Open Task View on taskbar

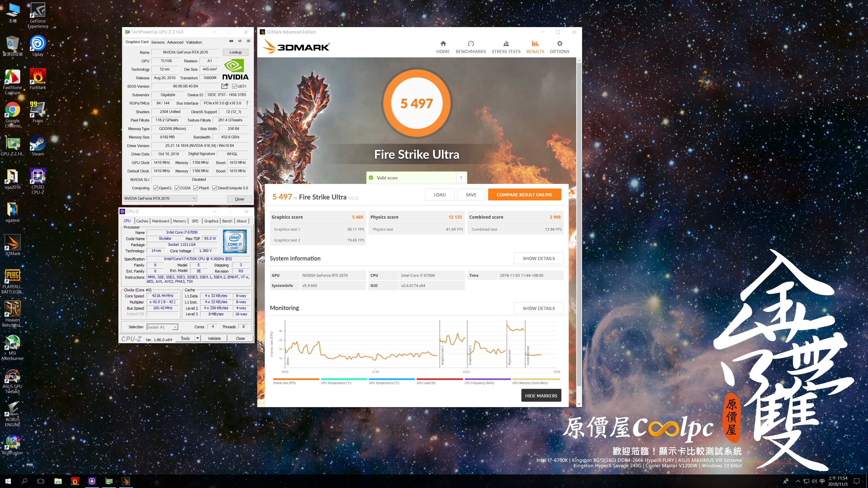[x=41, y=481]
